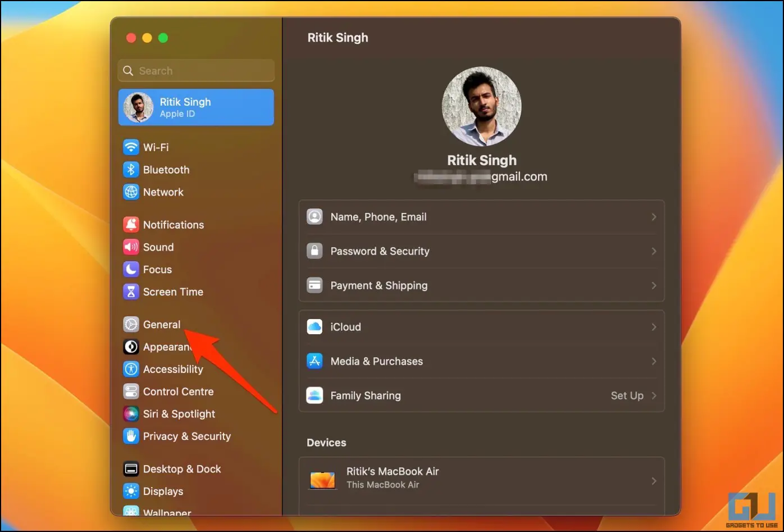Open Payment & Shipping row text
Screen dimensions: 784x532
click(x=379, y=285)
